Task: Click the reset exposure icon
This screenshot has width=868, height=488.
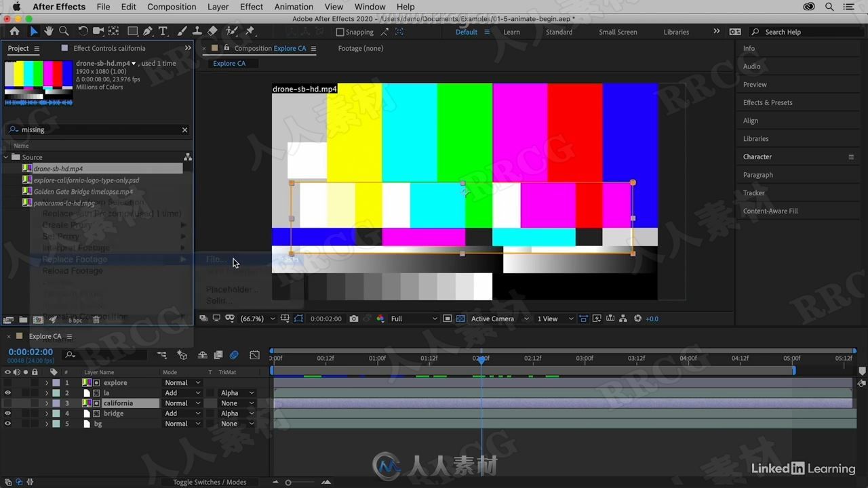Action: tap(637, 319)
